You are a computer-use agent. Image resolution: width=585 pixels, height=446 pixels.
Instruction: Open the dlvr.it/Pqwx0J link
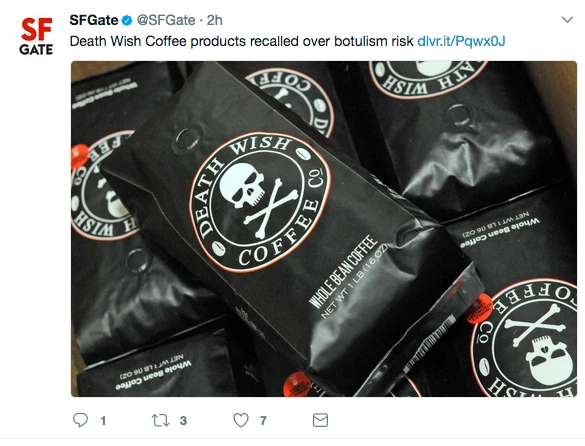[461, 41]
